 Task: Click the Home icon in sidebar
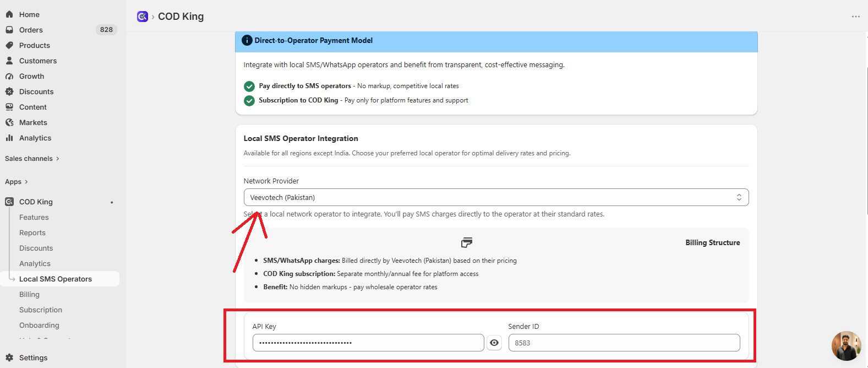[9, 14]
